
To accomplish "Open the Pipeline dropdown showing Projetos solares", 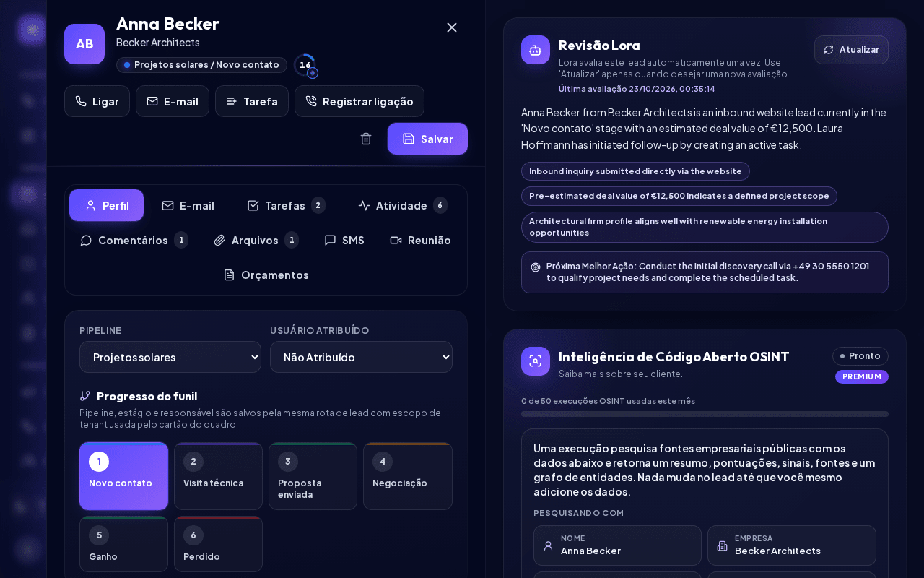I will click(170, 357).
